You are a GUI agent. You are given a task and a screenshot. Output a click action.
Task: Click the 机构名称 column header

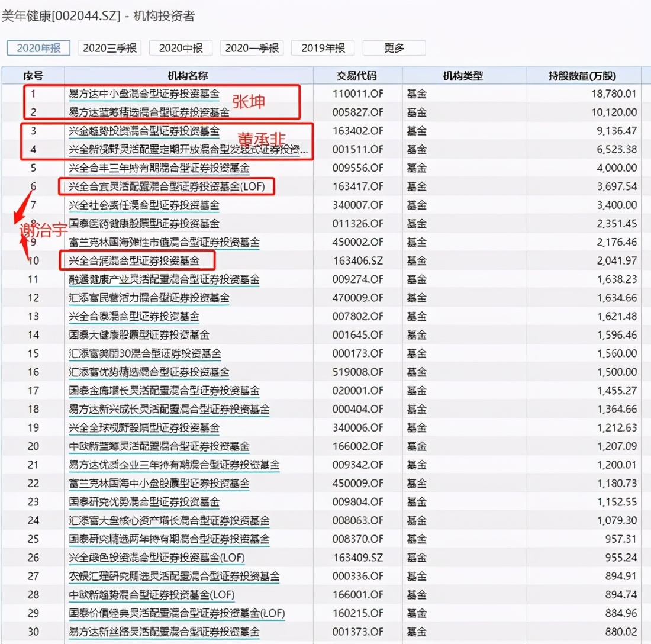(x=188, y=76)
